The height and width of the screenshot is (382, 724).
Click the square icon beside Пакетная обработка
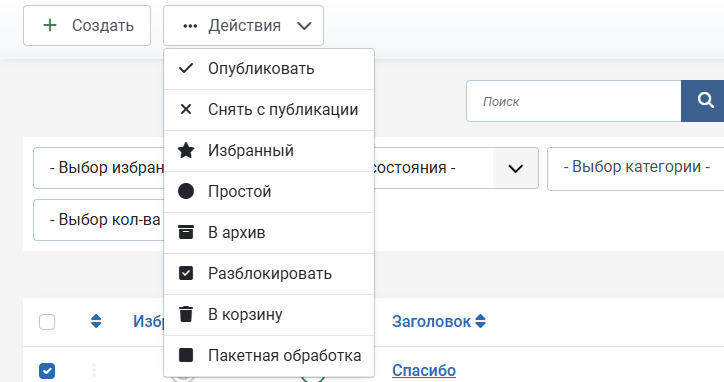(x=186, y=355)
